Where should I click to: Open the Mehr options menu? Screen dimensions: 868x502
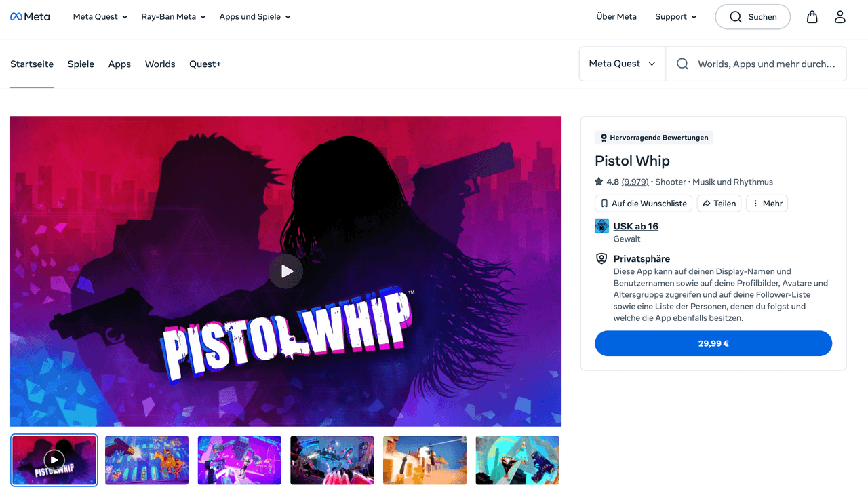(x=767, y=204)
